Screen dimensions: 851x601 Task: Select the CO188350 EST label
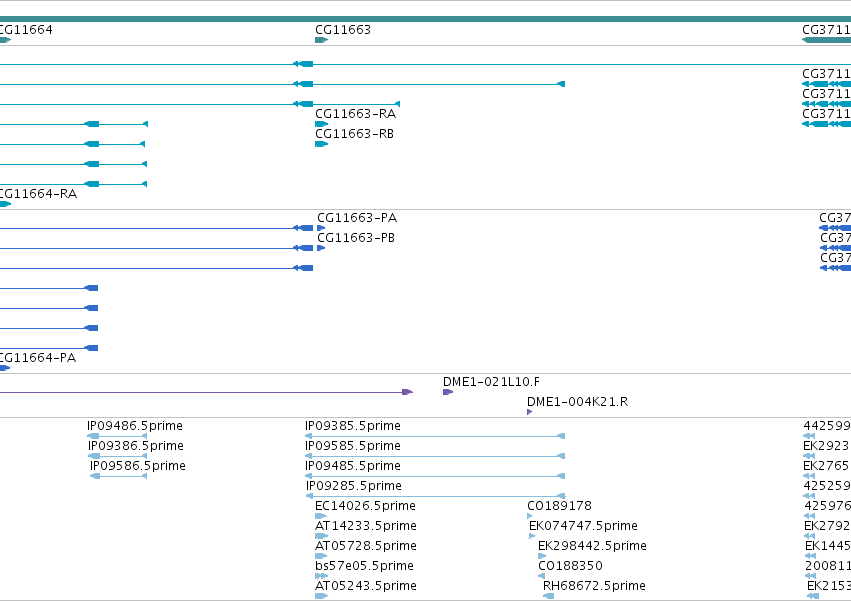[x=570, y=566]
